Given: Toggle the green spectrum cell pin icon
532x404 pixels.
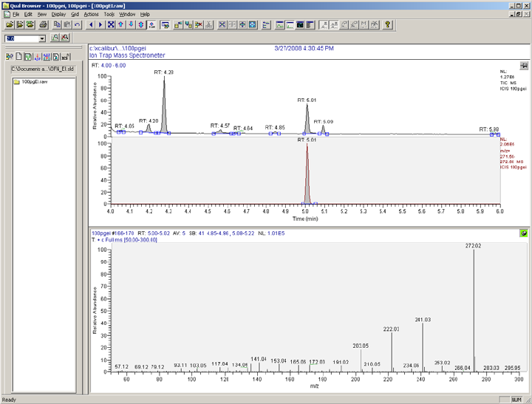Looking at the screenshot, I should [524, 233].
